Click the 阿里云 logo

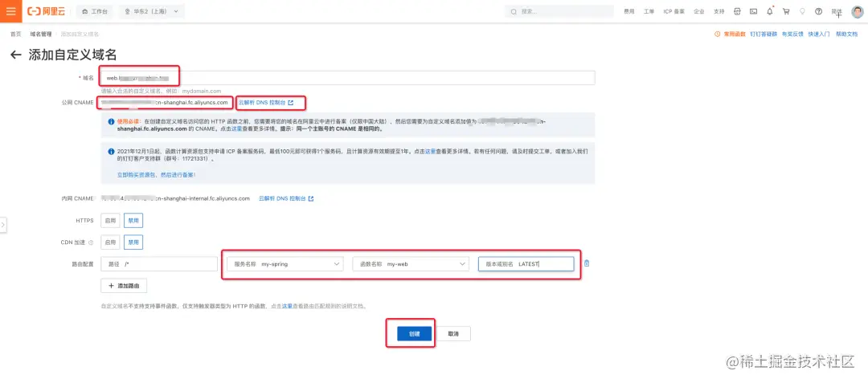46,11
